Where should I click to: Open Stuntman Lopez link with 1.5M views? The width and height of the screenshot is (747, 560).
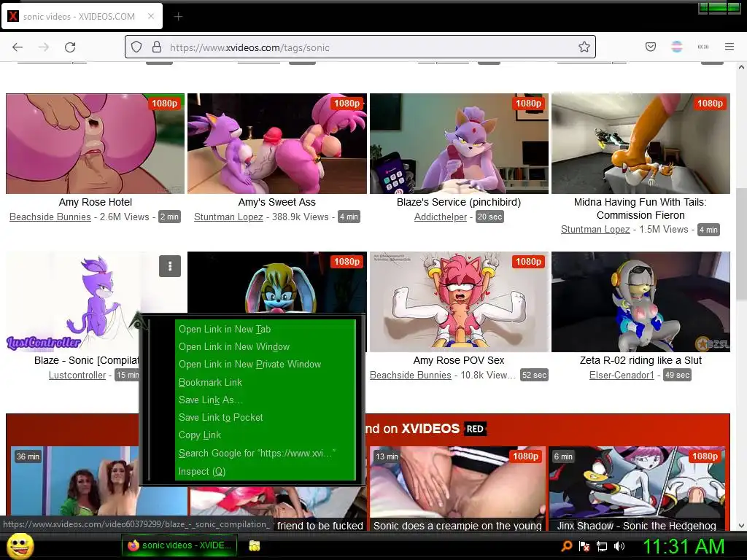595,229
